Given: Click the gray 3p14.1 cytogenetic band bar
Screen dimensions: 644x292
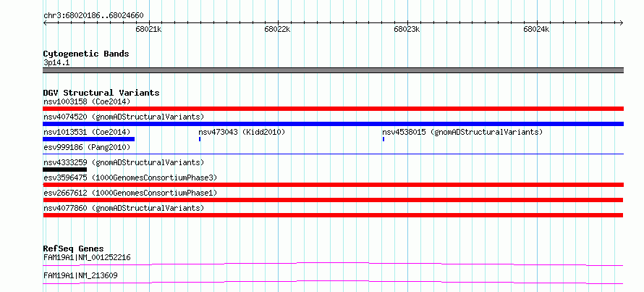Looking at the screenshot, I should click(333, 70).
